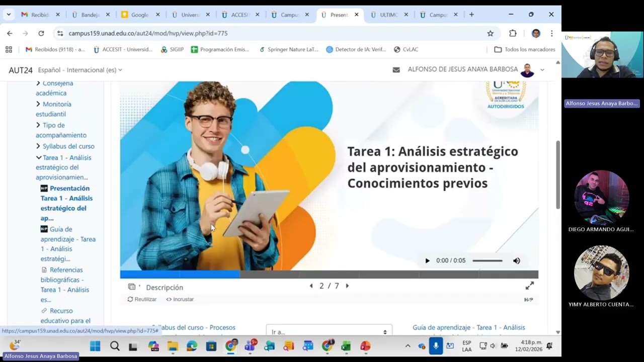Toggle the microphone in system tray
The width and height of the screenshot is (644, 362).
[436, 346]
